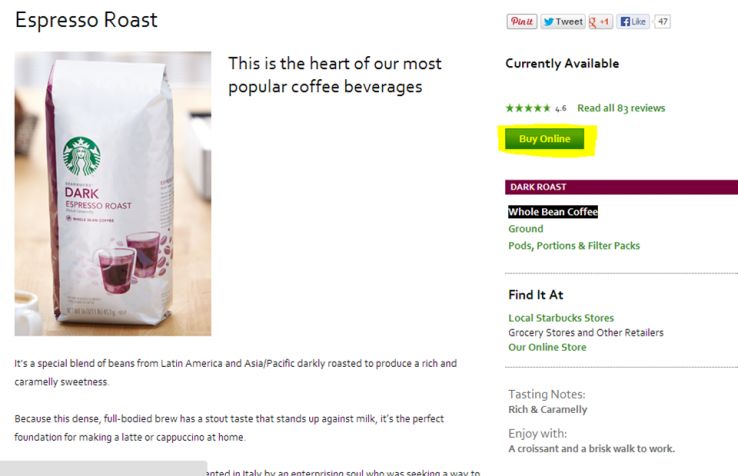This screenshot has width=738, height=476.
Task: Click Grocery Stores and Other Retailers text
Action: pos(585,333)
